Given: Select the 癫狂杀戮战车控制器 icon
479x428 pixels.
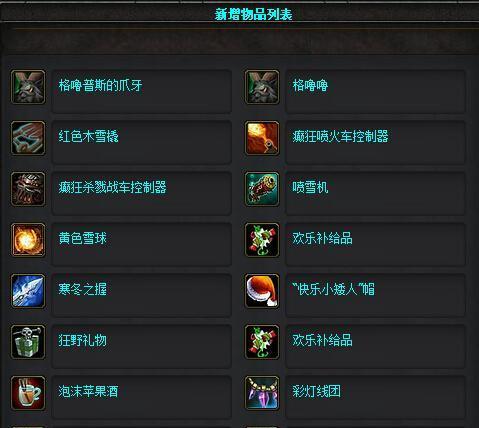Looking at the screenshot, I should [28, 189].
